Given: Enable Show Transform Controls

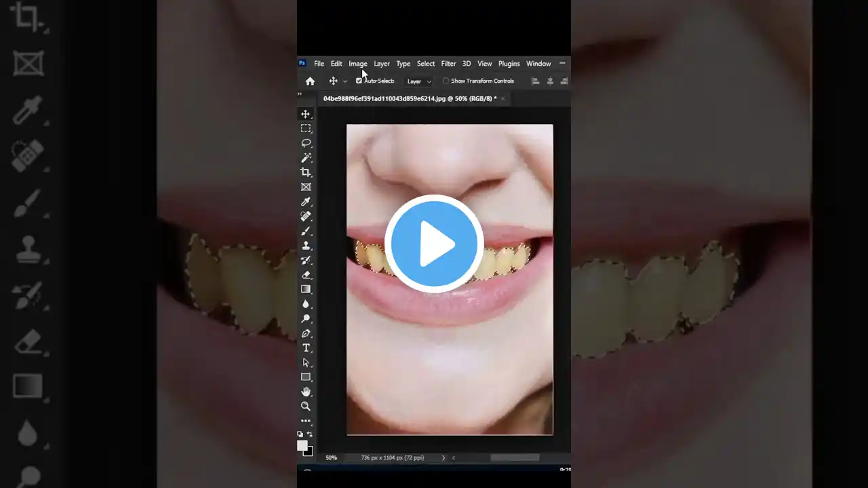Looking at the screenshot, I should click(446, 81).
